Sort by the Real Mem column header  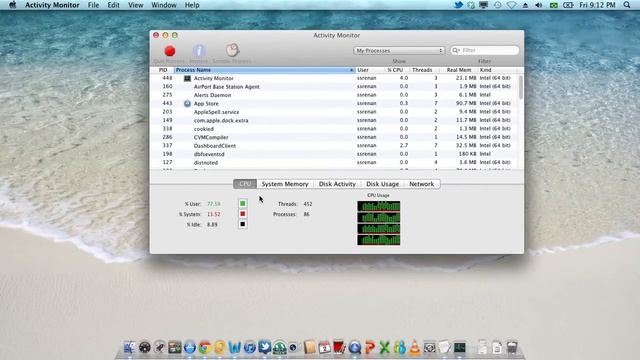tap(458, 70)
